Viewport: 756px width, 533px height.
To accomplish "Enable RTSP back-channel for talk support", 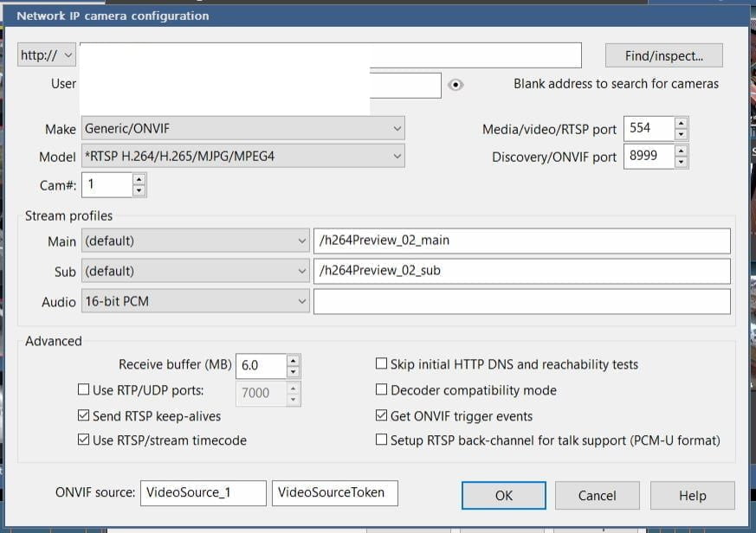I will tap(381, 440).
